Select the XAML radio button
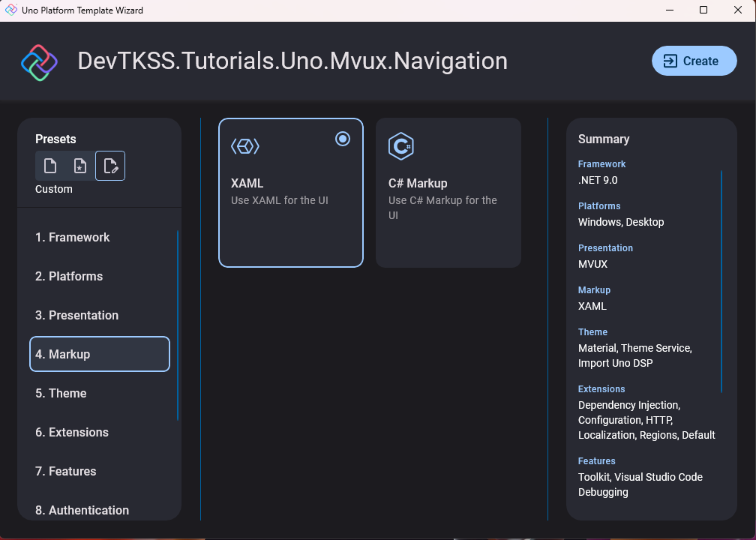Screen dimensions: 756x540 [343, 139]
